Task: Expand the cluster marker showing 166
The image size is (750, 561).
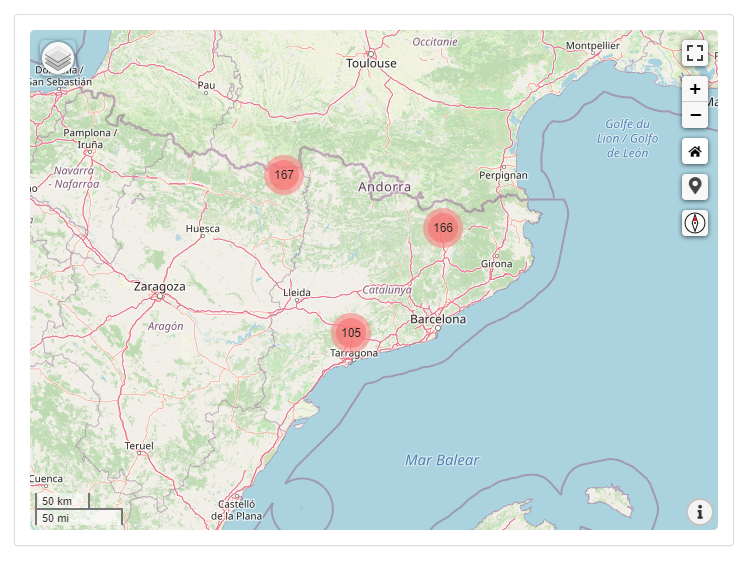Action: (x=443, y=228)
